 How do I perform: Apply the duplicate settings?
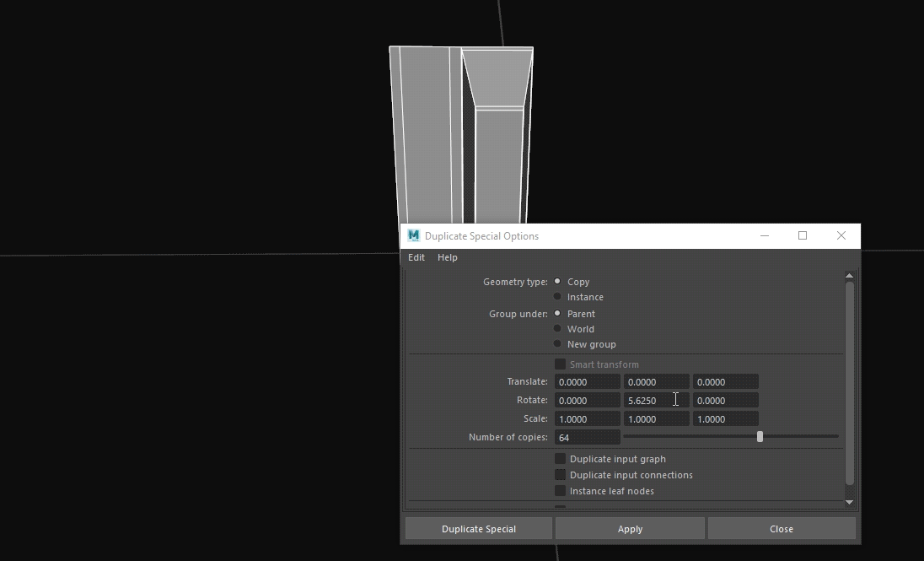(630, 528)
